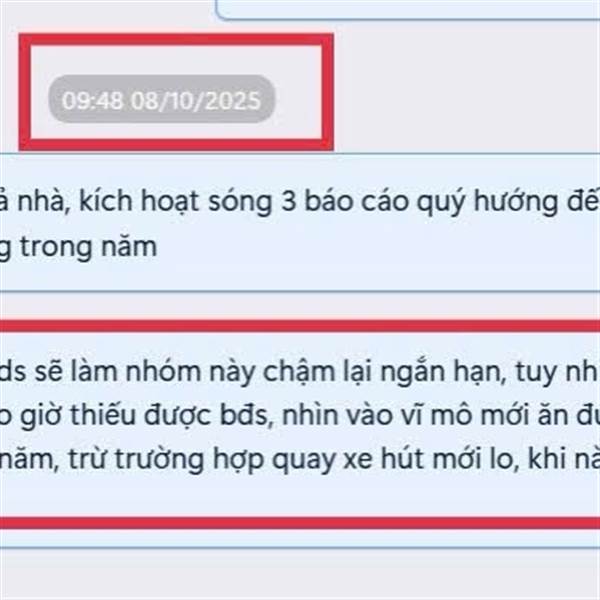Click the date '08/10/2025' in the timestamp
This screenshot has width=600, height=600.
195,101
